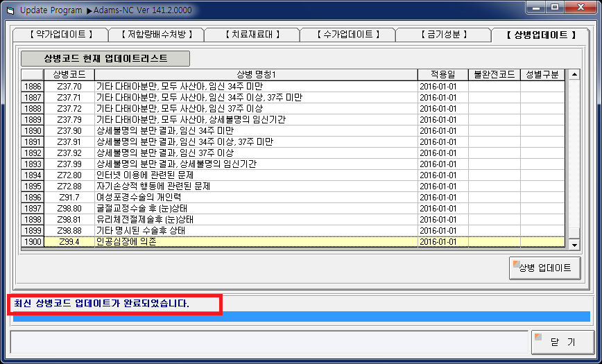Click the 상병 명칭1 column header
602x364 pixels.
[256, 74]
